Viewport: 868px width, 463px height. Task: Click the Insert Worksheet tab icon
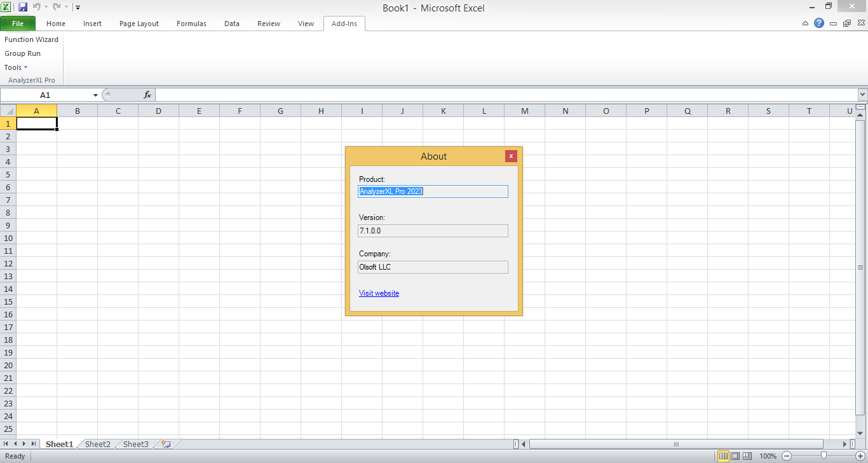[166, 444]
